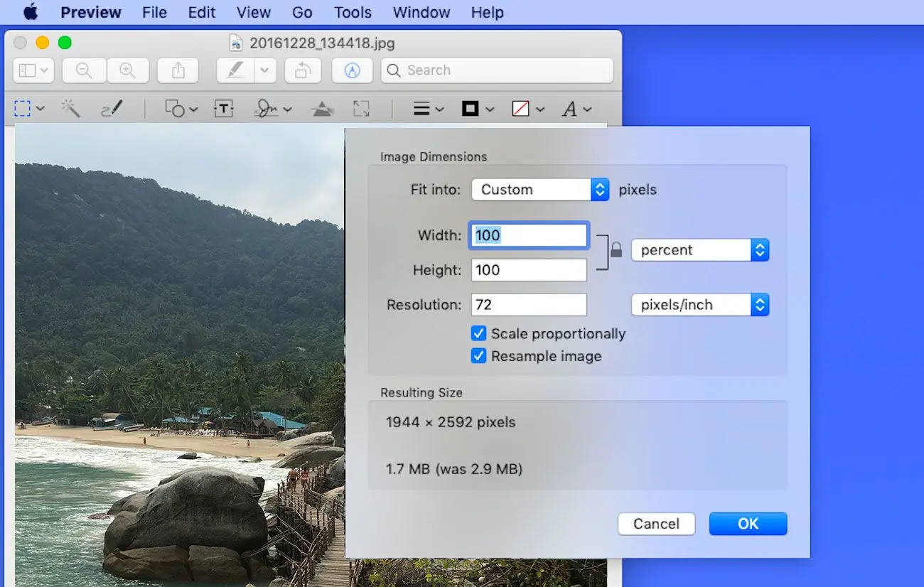Click the Share button

coord(178,70)
